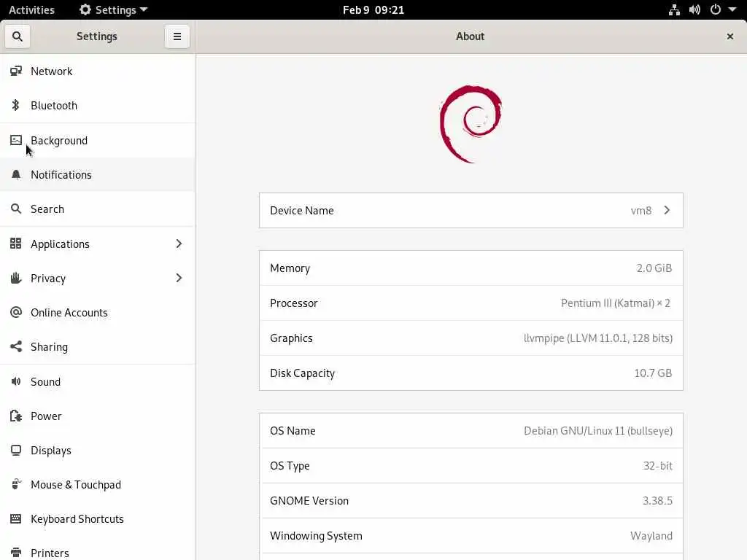Click the Mouse & Touchpad icon
Image resolution: width=747 pixels, height=560 pixels.
[x=16, y=484]
